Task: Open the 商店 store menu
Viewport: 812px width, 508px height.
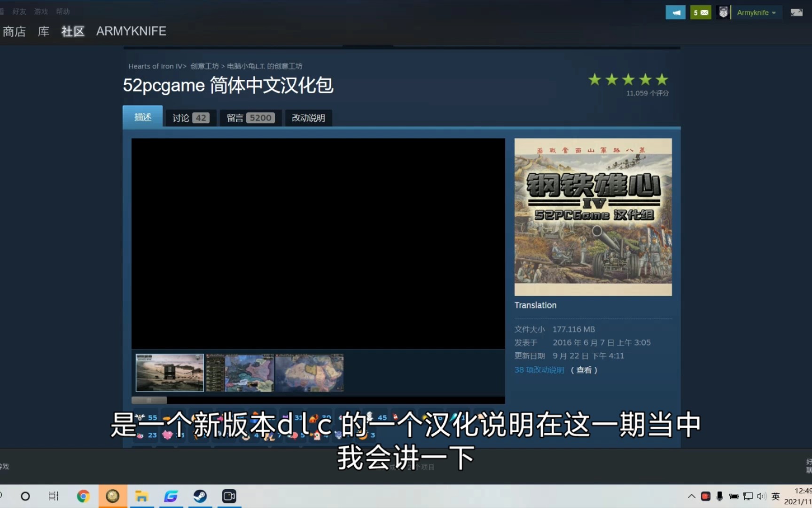Action: (x=14, y=32)
